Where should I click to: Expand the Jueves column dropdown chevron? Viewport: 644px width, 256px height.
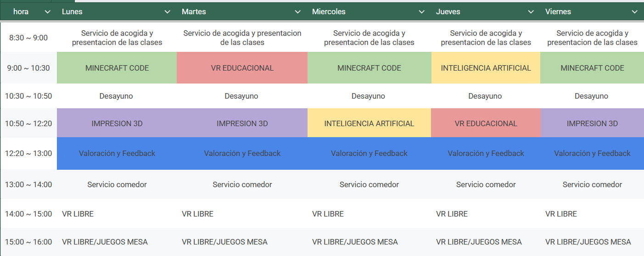coord(531,12)
